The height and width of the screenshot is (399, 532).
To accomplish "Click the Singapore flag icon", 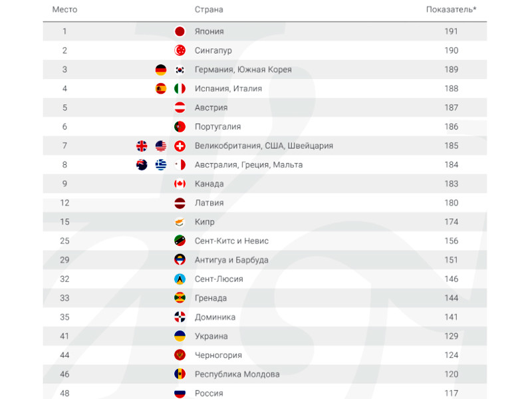I will (179, 51).
